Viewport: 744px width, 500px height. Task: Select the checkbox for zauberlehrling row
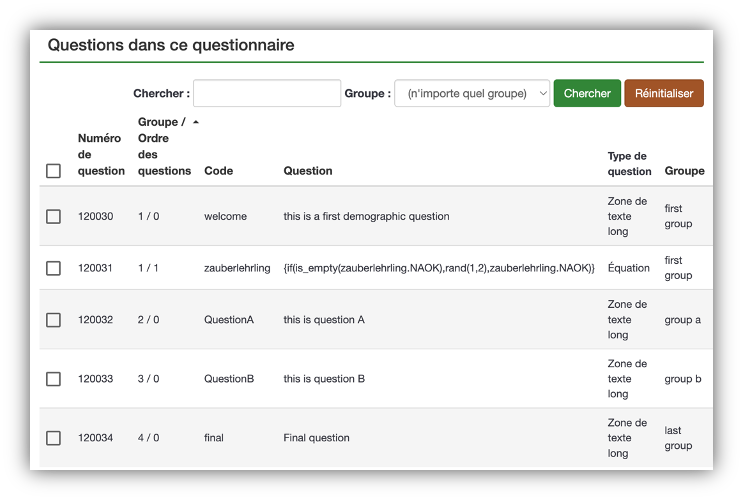(53, 268)
